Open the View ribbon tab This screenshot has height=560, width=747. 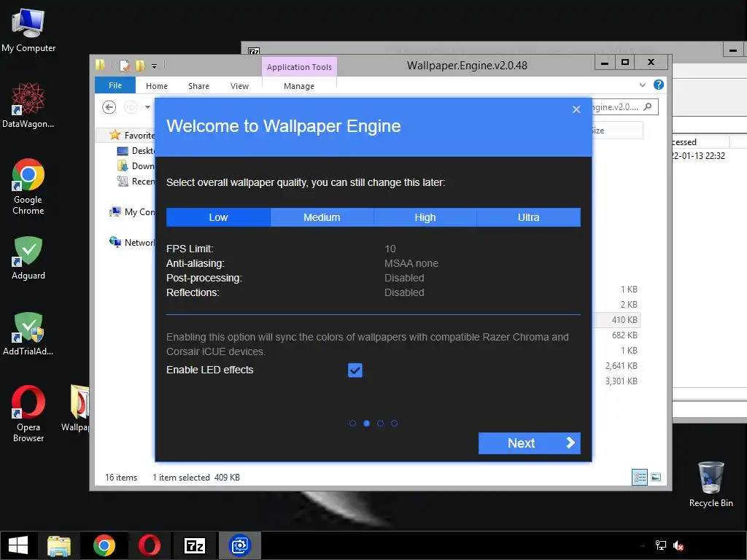pos(239,86)
